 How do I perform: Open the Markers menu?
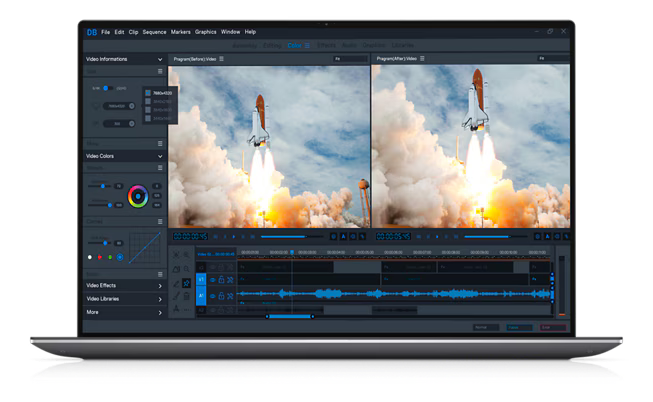click(180, 32)
